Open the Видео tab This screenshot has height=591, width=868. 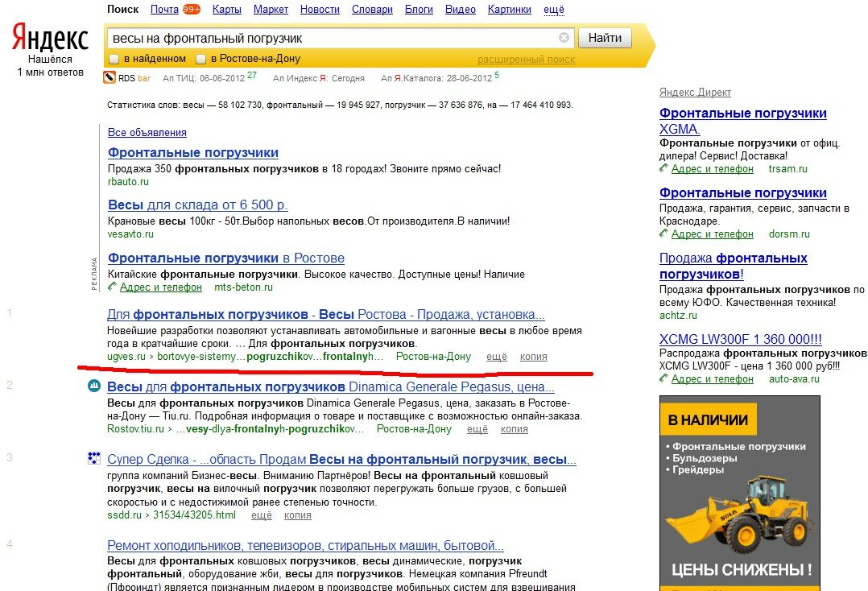[x=461, y=10]
